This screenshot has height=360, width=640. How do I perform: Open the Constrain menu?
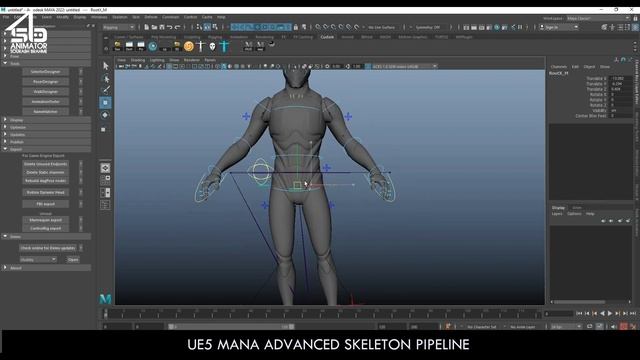tap(171, 17)
